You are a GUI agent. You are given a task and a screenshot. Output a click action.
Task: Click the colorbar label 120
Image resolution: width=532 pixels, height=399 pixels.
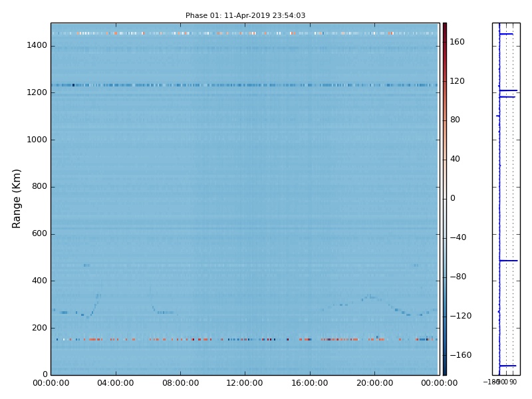457,81
